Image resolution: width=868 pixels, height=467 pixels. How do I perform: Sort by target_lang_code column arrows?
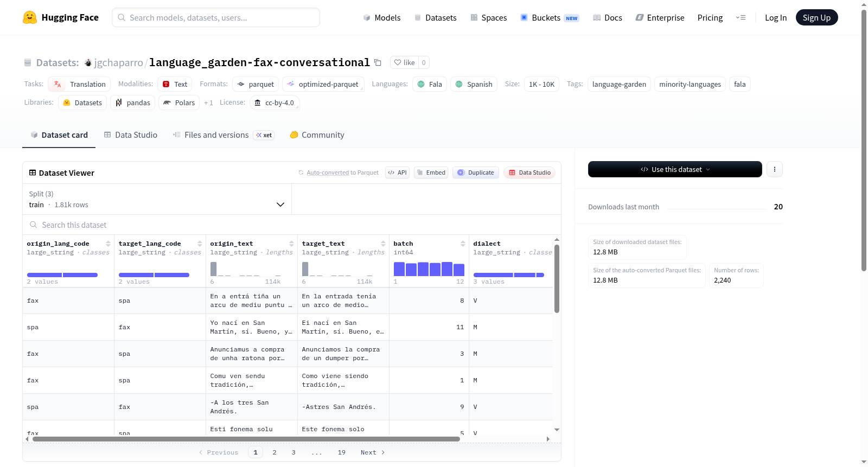pyautogui.click(x=200, y=244)
